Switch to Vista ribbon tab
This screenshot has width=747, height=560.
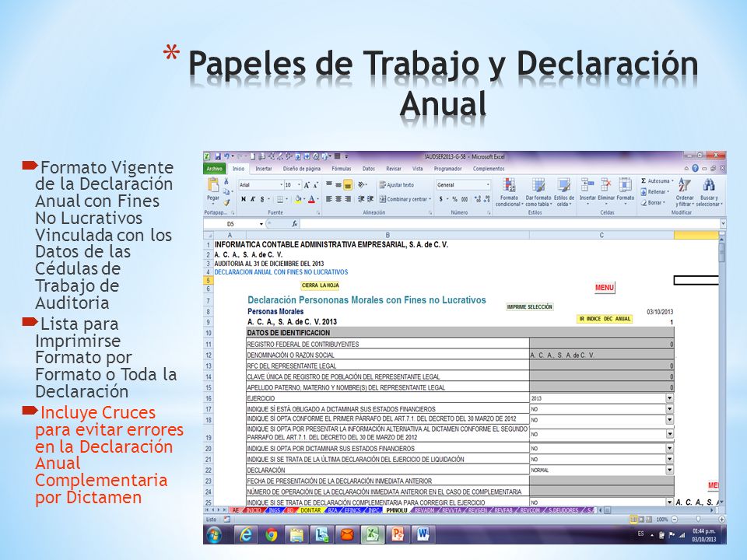[x=418, y=169]
